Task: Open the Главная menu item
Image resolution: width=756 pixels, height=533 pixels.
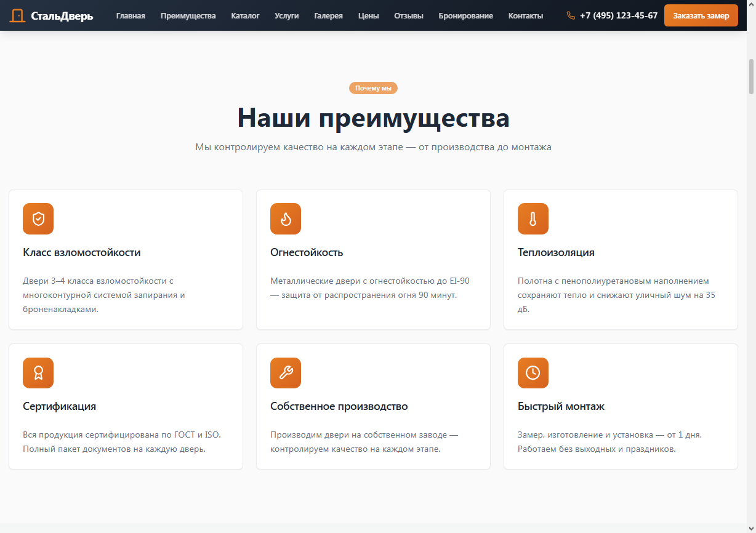Action: click(x=131, y=15)
